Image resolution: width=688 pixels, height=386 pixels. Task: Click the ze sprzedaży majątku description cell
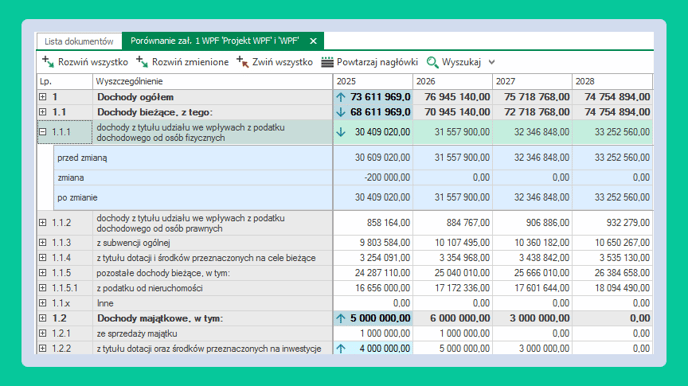(x=213, y=333)
